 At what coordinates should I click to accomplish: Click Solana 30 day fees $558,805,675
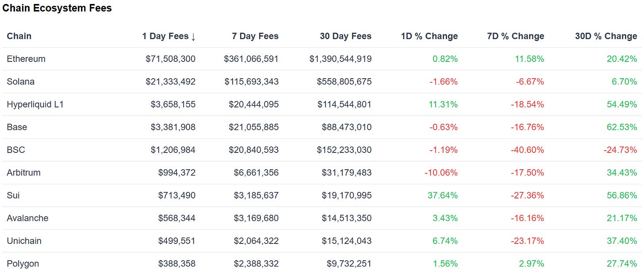pos(345,82)
